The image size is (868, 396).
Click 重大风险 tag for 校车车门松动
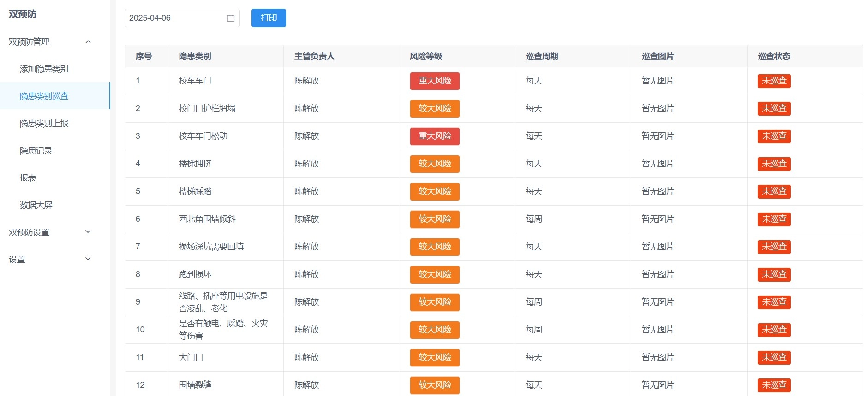(434, 136)
